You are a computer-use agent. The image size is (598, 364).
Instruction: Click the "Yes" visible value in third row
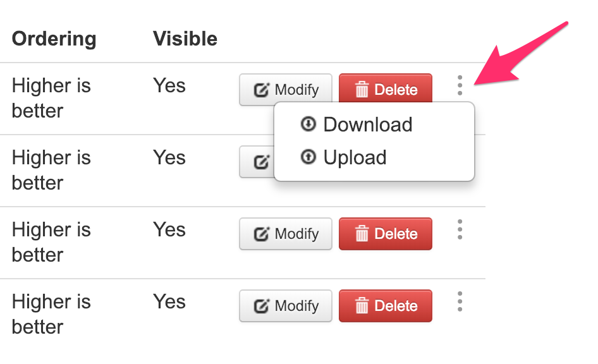tap(169, 229)
